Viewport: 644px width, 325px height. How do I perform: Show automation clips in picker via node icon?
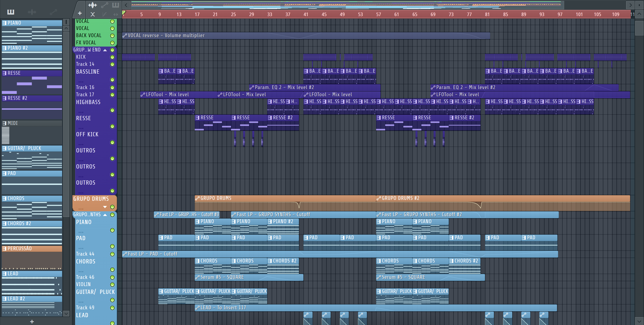click(53, 12)
